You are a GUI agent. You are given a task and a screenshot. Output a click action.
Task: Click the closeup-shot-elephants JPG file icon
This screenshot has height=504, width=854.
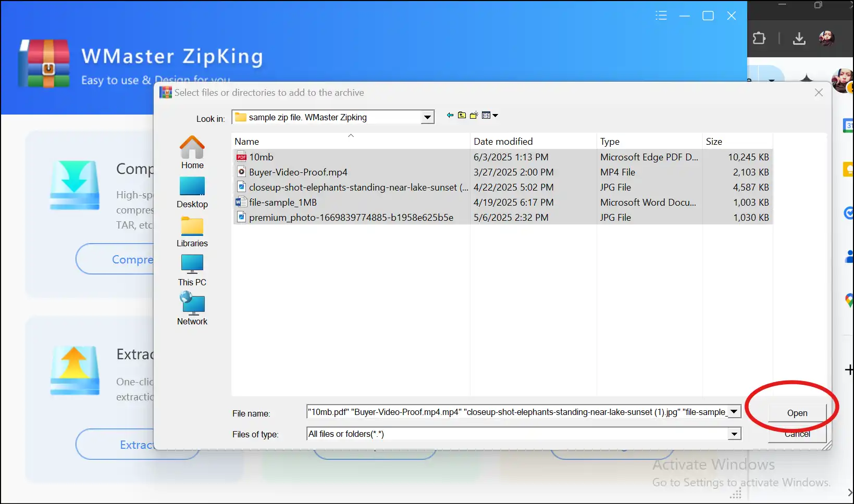click(241, 187)
